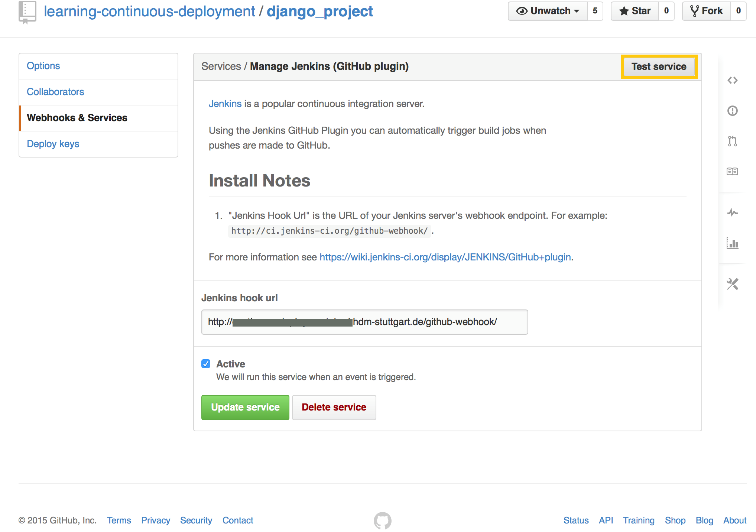Open the Security footer link
Screen dimensions: 756x532
coord(196,520)
